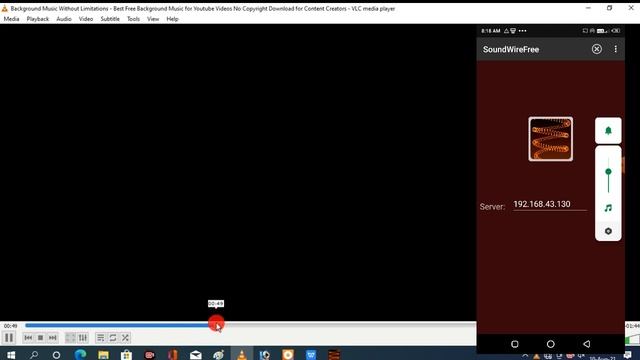
Task: Skip to next media in VLC
Action: tap(53, 338)
